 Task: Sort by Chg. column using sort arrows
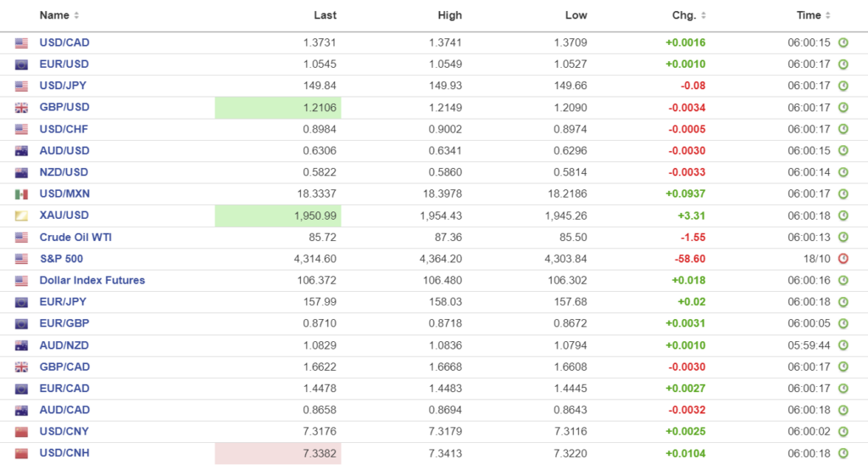[703, 15]
